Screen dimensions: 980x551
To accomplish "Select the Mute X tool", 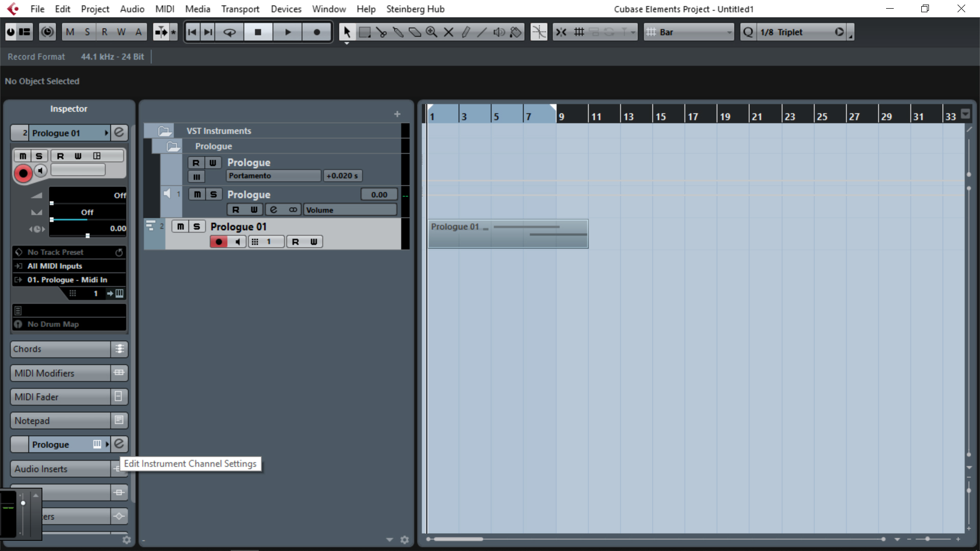I will 449,32.
